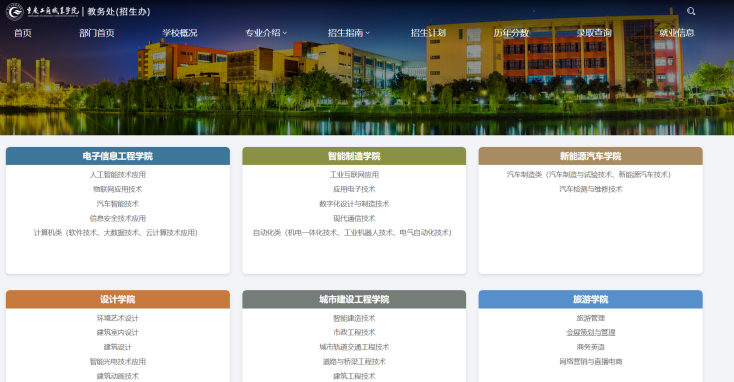734x382 pixels.
Task: Expand the 招生指南 dropdown menu
Action: (x=349, y=33)
